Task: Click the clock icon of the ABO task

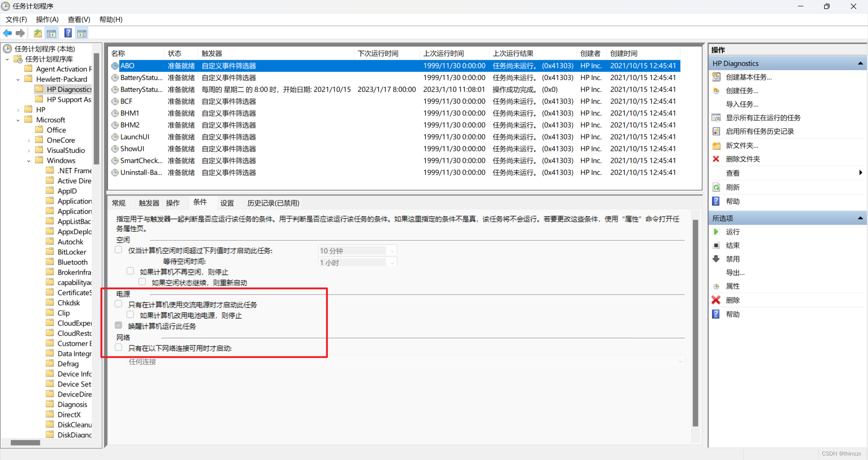Action: tap(115, 66)
